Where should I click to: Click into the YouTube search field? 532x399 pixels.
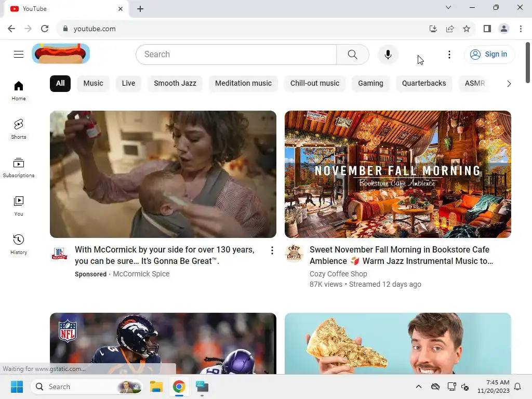(x=236, y=54)
